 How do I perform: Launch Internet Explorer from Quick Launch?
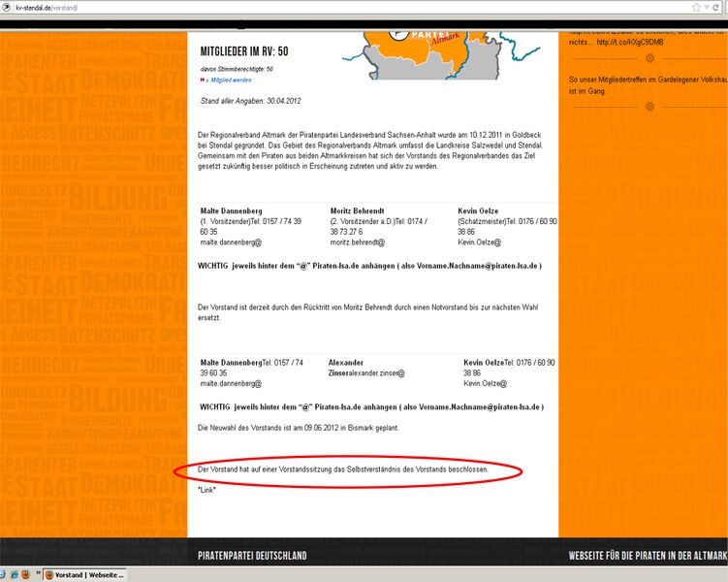(x=15, y=574)
